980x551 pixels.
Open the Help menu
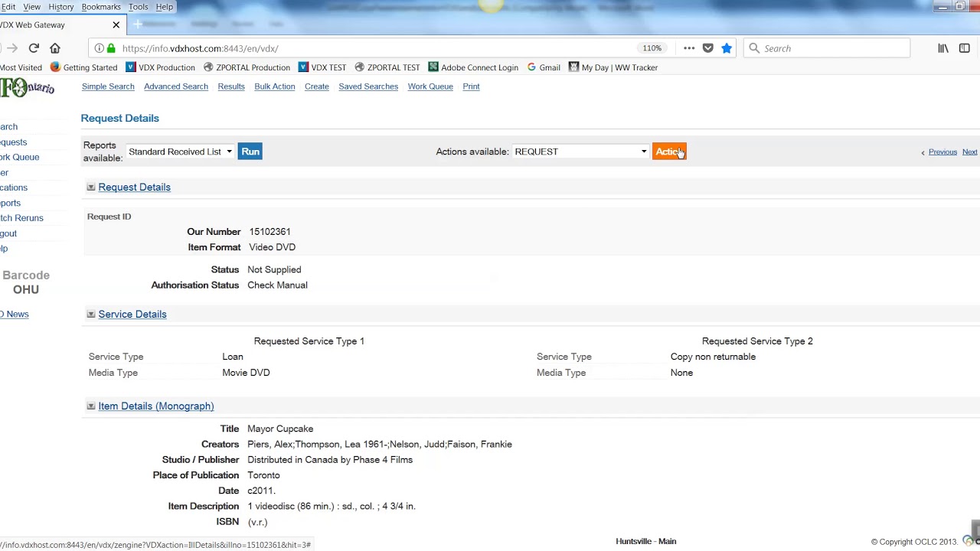165,7
